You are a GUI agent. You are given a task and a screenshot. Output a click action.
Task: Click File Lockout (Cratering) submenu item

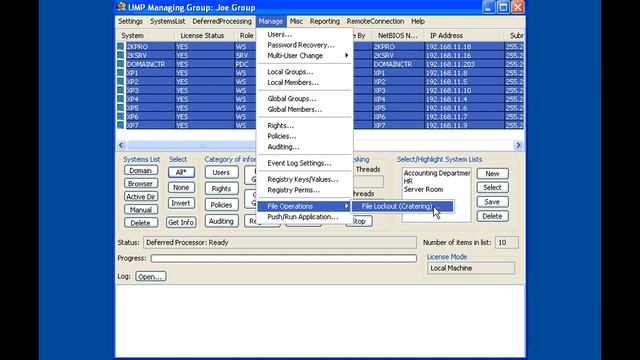pyautogui.click(x=403, y=207)
